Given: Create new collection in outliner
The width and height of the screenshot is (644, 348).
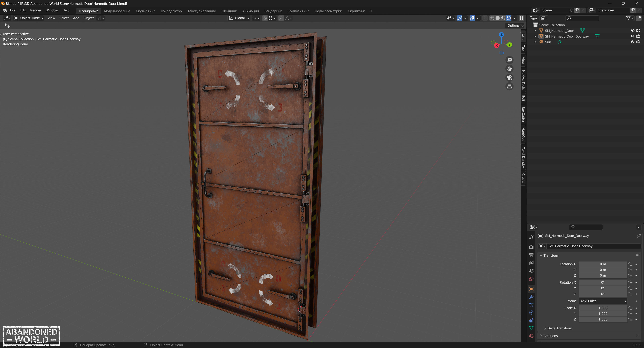Looking at the screenshot, I should (638, 18).
